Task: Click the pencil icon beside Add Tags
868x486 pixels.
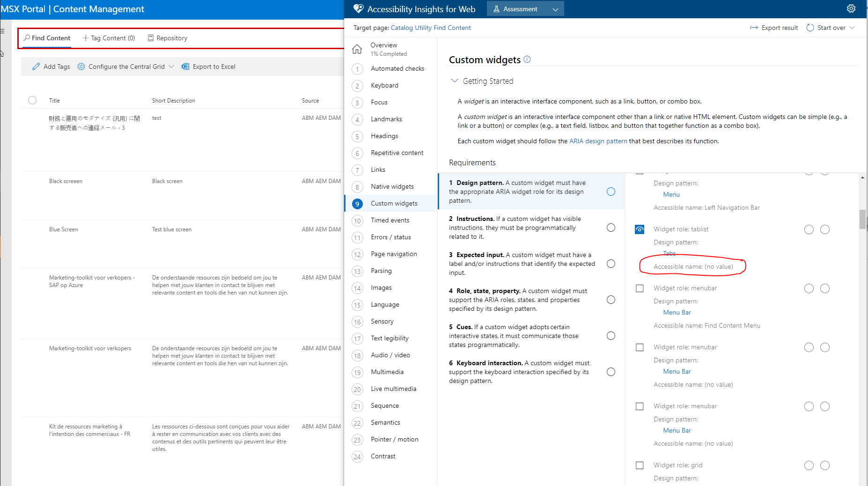Action: coord(36,66)
